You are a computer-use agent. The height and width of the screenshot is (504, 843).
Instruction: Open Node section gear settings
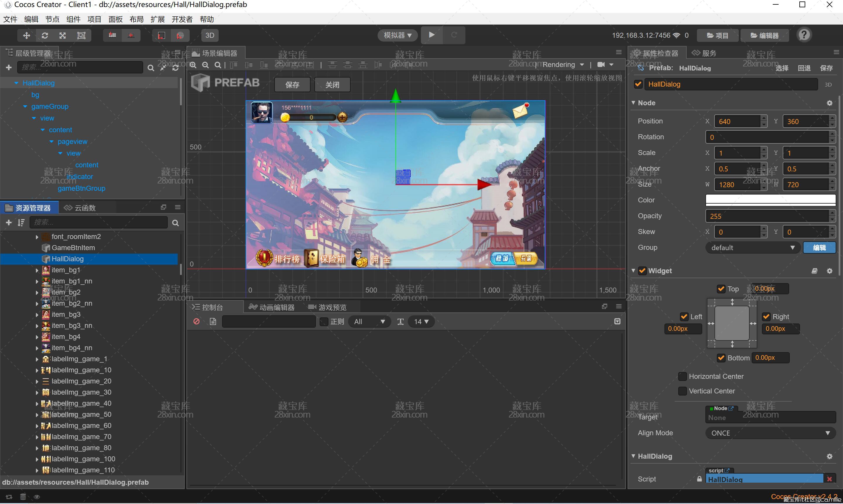[x=830, y=103]
